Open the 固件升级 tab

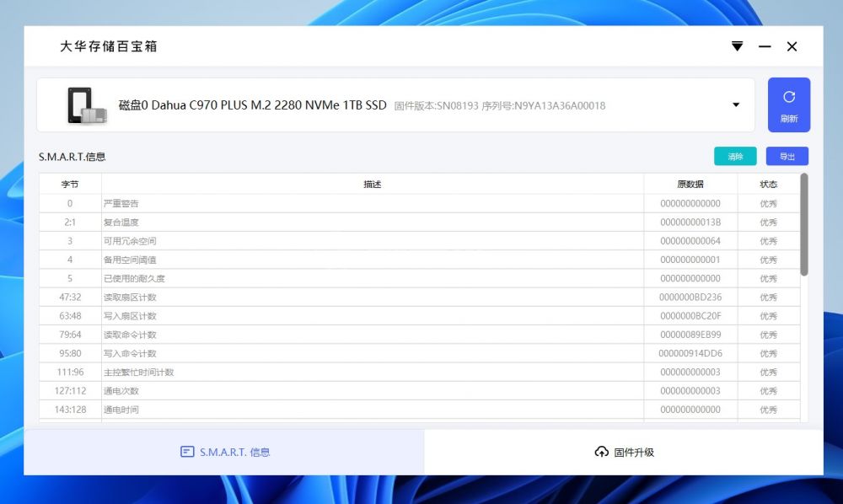[x=624, y=452]
